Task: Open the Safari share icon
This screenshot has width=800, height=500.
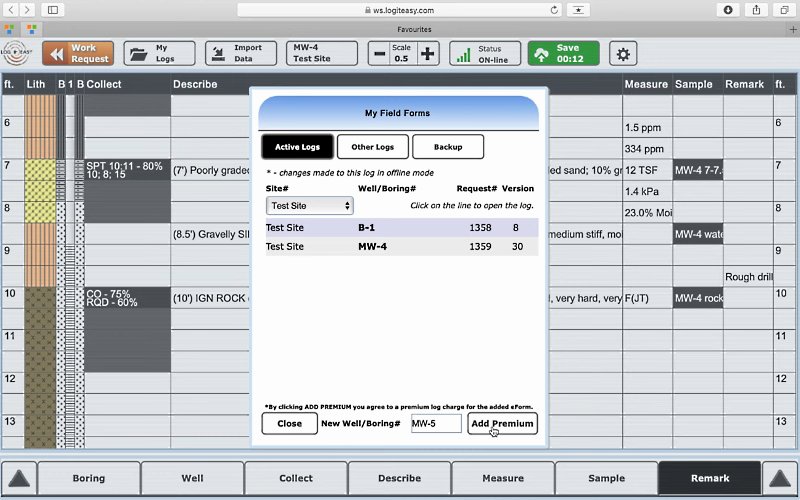Action: point(756,9)
